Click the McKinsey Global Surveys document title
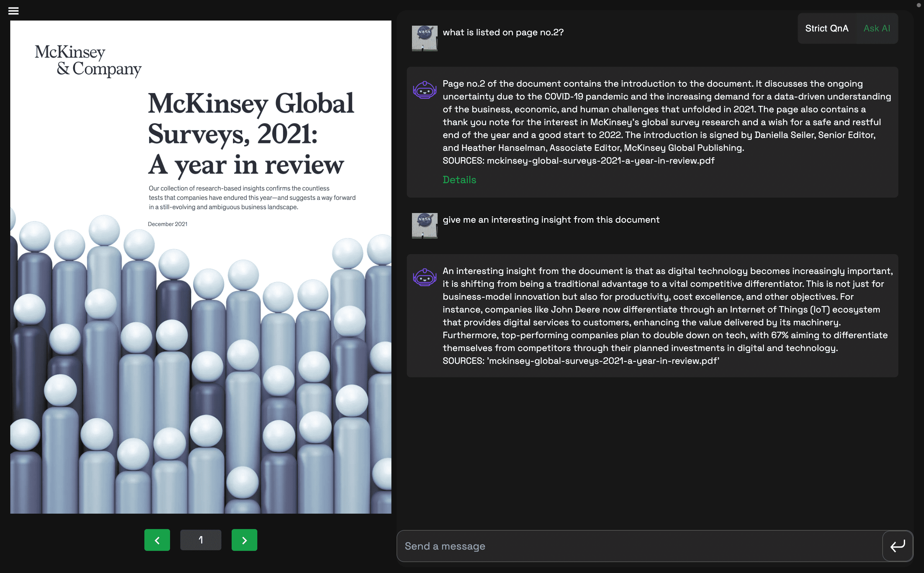The height and width of the screenshot is (573, 924). pos(250,134)
